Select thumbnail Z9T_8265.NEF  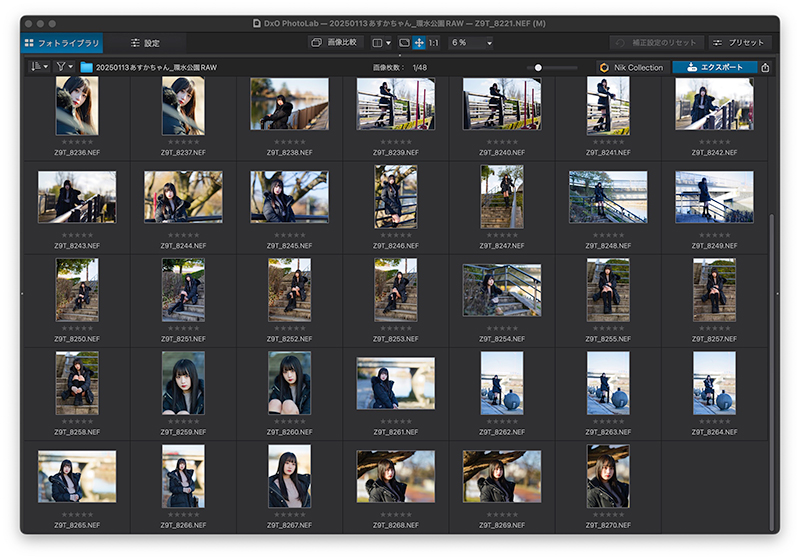coord(77,476)
